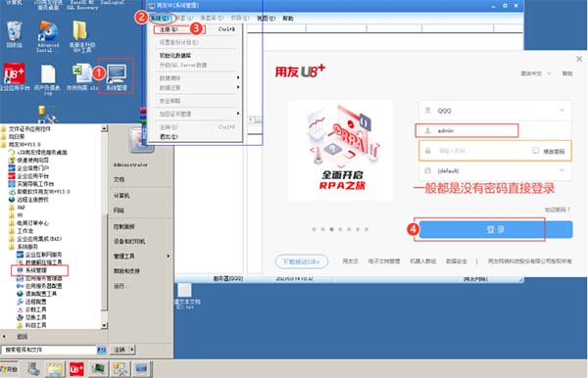Image resolution: width=588 pixels, height=378 pixels.
Task: Click the 下载移动U8+ button
Action: coord(301,261)
